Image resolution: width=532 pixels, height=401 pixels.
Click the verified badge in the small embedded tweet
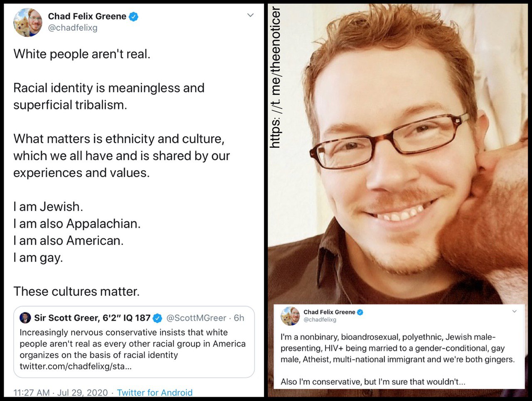point(360,312)
